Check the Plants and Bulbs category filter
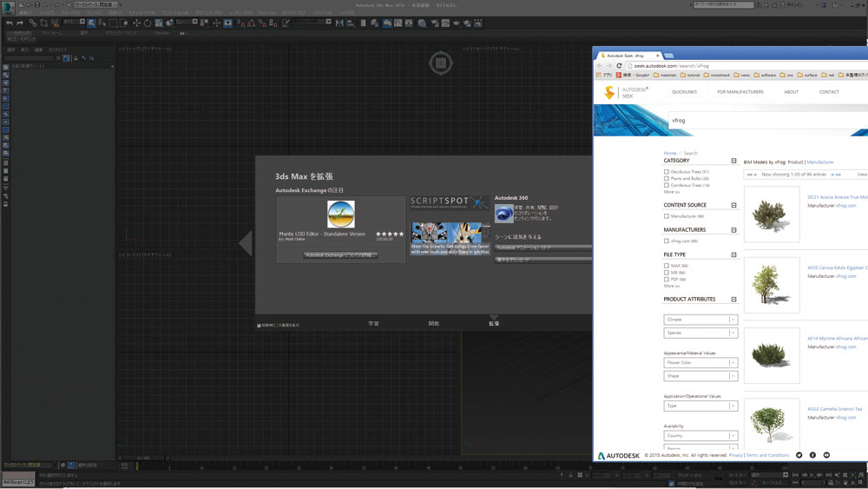 [x=667, y=178]
